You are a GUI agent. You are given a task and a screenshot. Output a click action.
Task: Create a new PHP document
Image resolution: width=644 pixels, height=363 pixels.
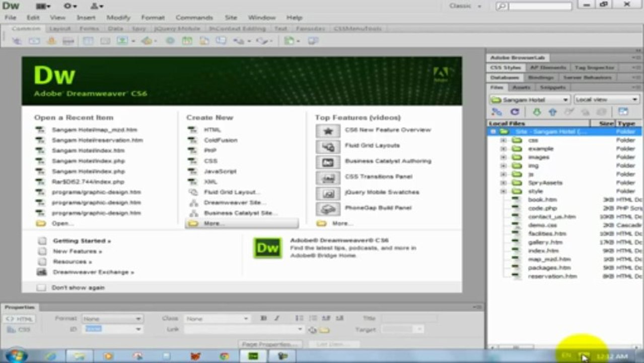[x=210, y=151]
